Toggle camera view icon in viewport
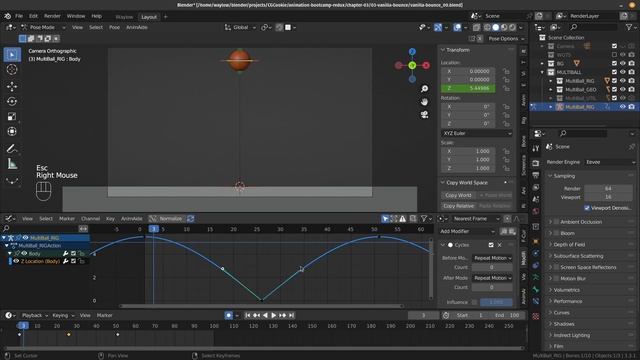This screenshot has width=640, height=360. pyautogui.click(x=424, y=115)
